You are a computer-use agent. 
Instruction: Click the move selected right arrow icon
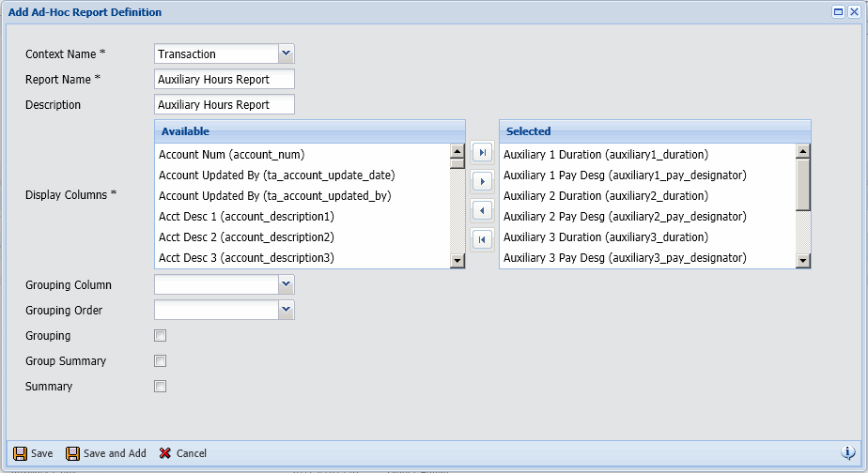pos(482,181)
